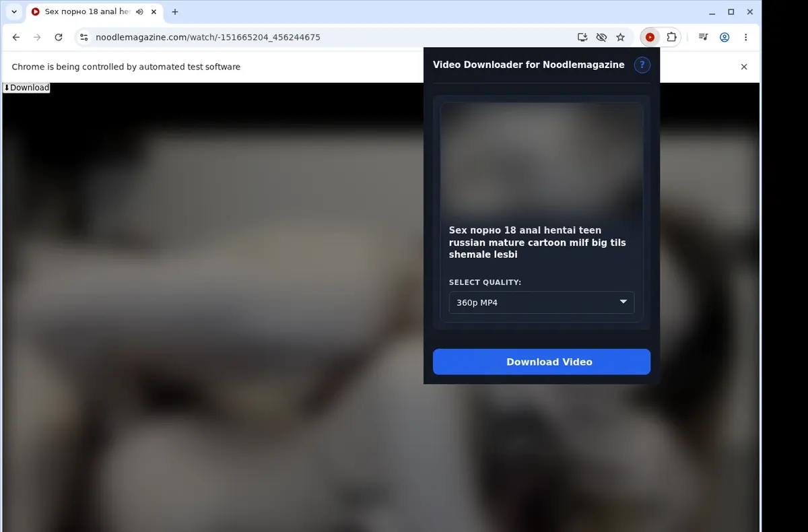Open the install app icon in address bar
The image size is (808, 532).
coord(582,38)
